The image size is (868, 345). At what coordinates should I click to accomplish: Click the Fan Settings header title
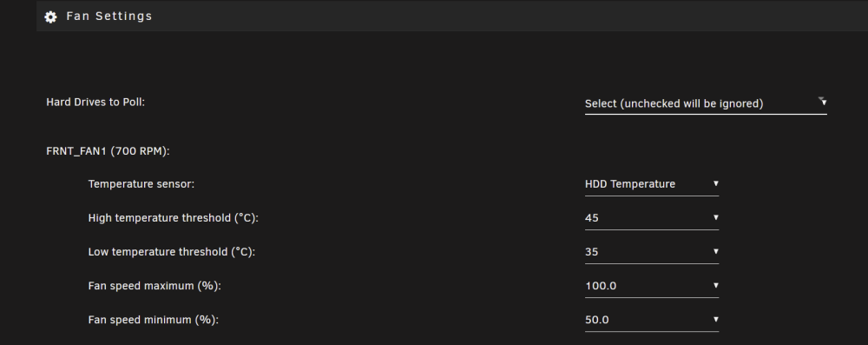[109, 17]
